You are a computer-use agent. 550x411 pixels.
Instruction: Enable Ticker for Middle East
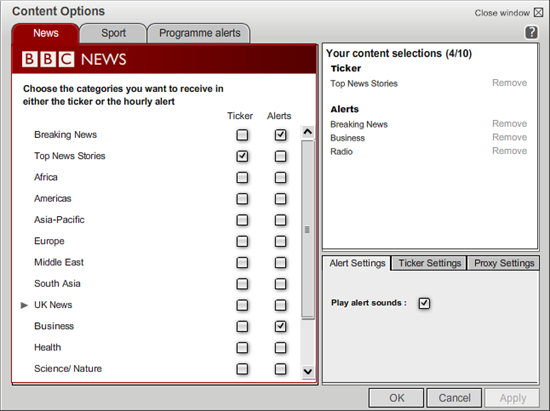[242, 263]
